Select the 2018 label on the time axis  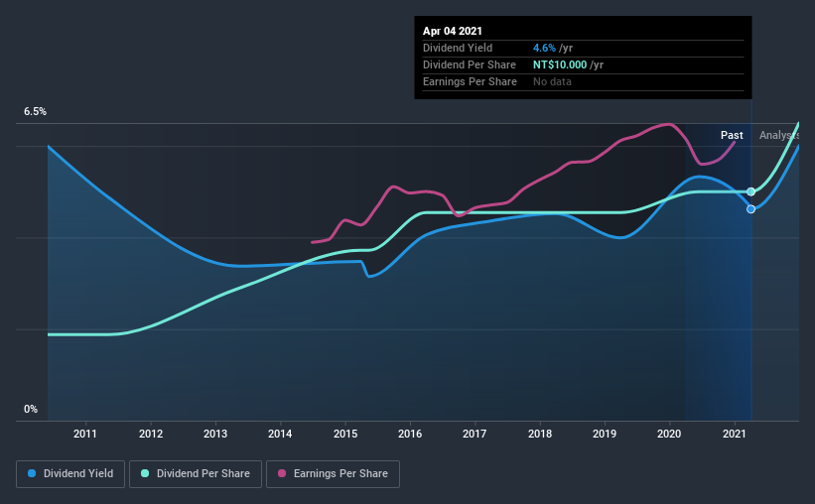coord(540,434)
